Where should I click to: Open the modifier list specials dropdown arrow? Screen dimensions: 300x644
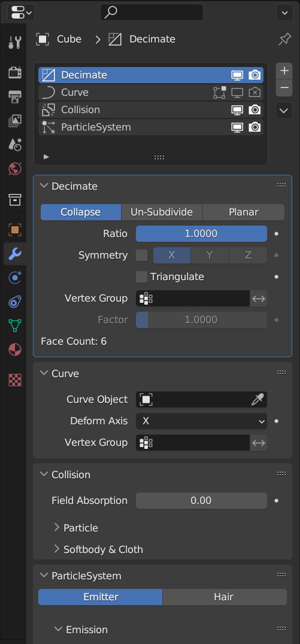point(284,111)
